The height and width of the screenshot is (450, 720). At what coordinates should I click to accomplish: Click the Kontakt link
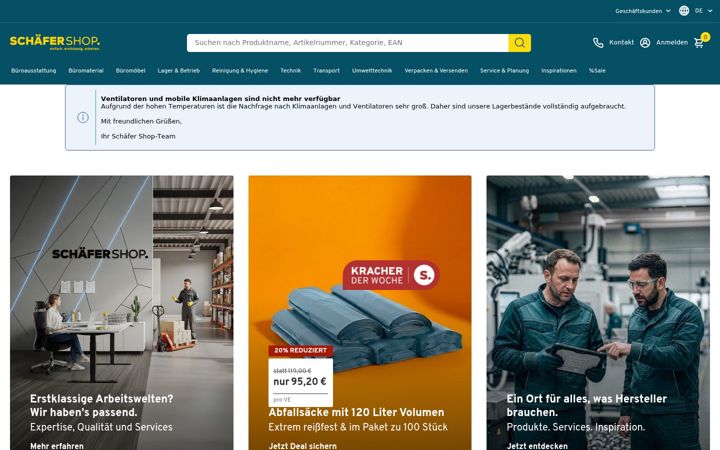click(x=621, y=43)
